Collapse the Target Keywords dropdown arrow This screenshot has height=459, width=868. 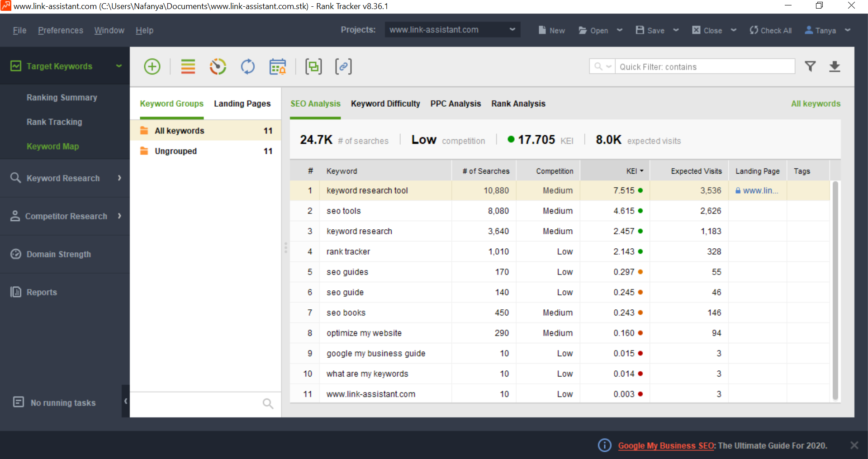(119, 66)
